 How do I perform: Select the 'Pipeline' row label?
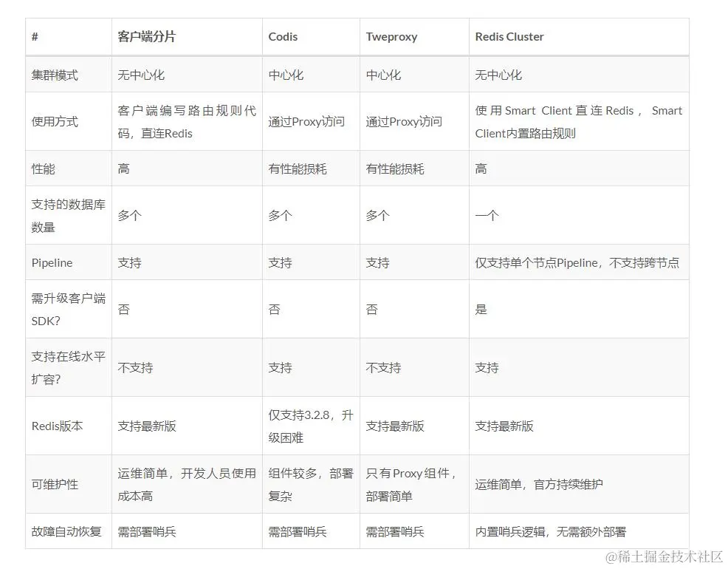pos(52,262)
